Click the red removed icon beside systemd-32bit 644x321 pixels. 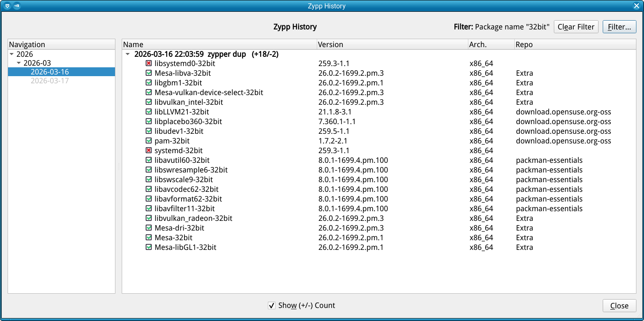tap(149, 151)
